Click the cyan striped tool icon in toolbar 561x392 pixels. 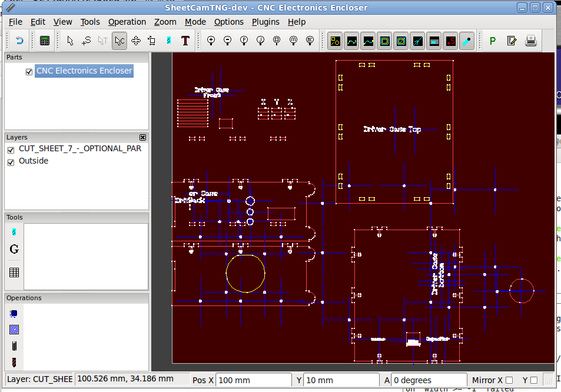pos(168,41)
